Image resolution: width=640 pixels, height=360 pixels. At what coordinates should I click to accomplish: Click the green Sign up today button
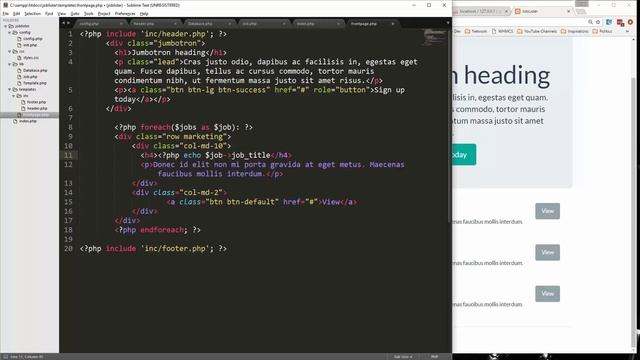464,155
